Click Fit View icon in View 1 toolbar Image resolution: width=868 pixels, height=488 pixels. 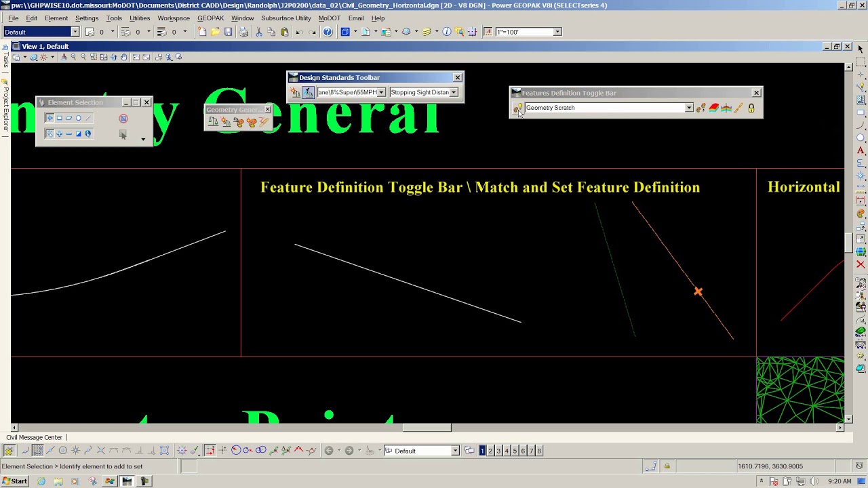104,57
